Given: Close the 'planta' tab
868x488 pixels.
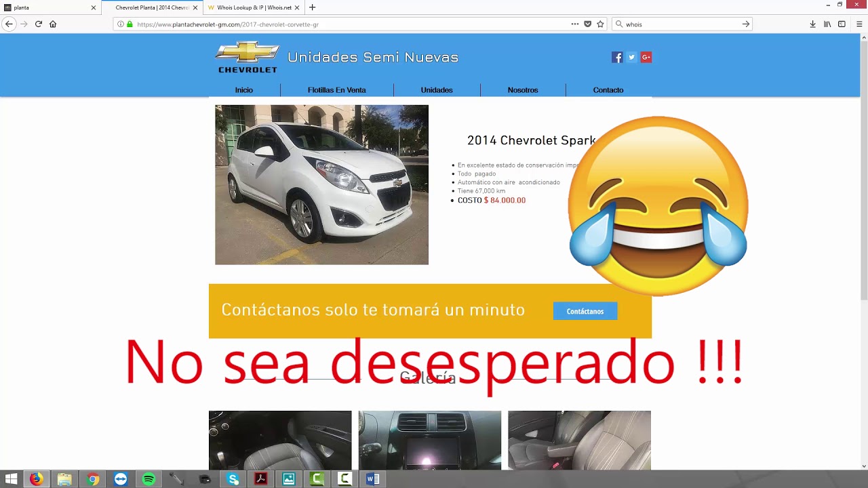Looking at the screenshot, I should tap(94, 7).
